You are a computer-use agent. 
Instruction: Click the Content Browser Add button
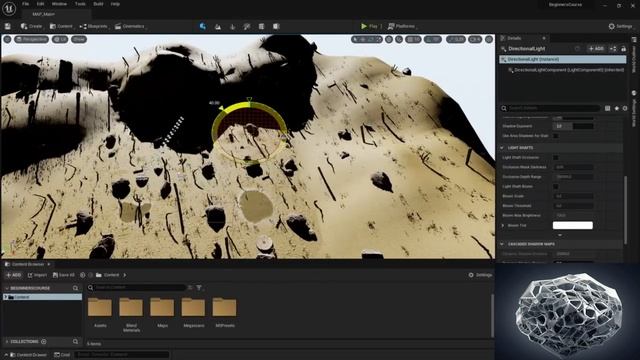click(x=13, y=275)
